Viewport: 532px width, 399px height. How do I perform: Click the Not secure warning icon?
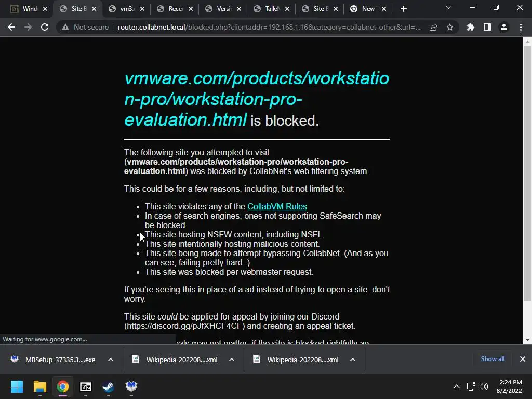click(65, 27)
